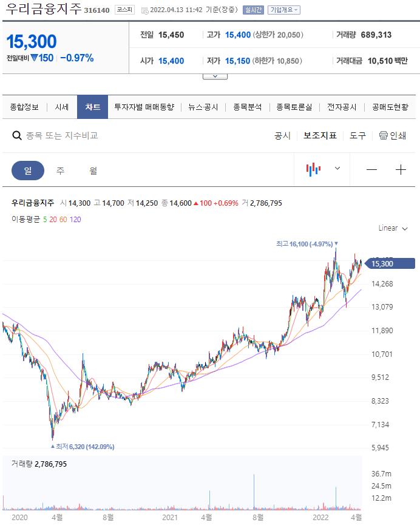Click the 상한가 20,050 text
This screenshot has height=528, width=420.
[x=278, y=35]
